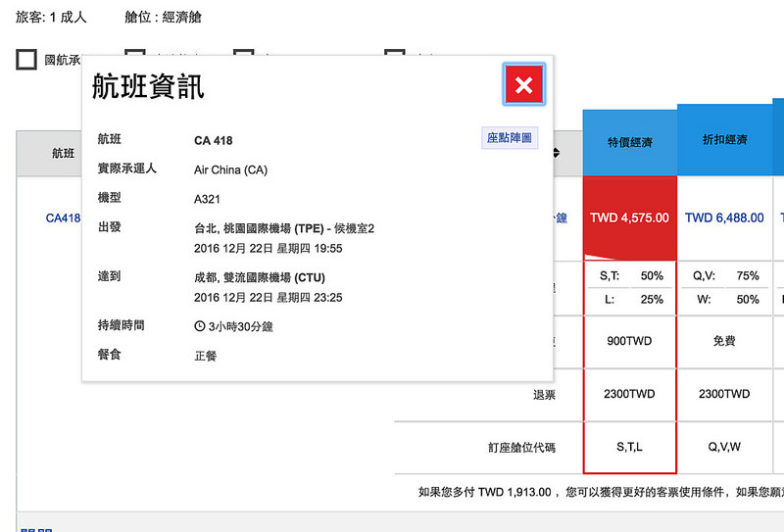Choose the TWD 6,488.00 fare
The height and width of the screenshot is (532, 784).
(x=724, y=218)
